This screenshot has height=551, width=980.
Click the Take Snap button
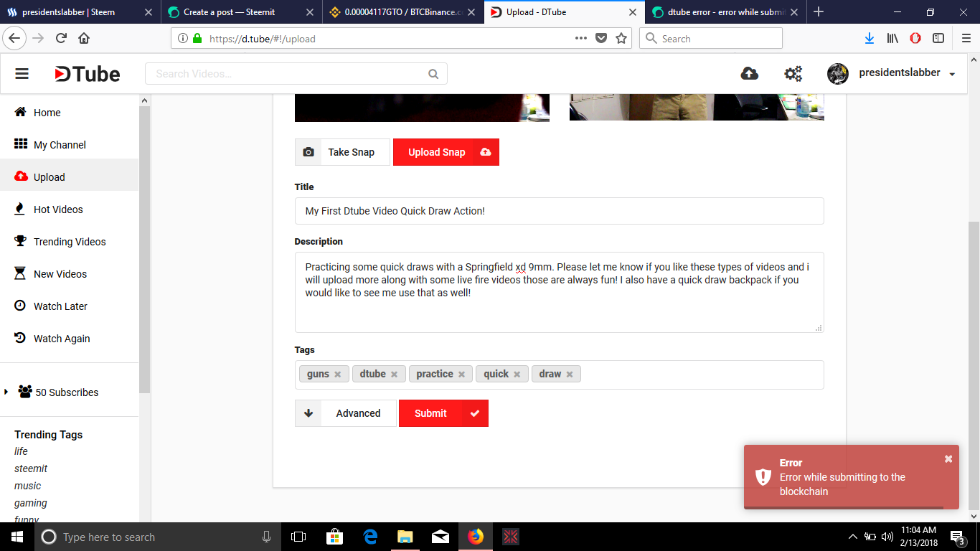coord(342,152)
